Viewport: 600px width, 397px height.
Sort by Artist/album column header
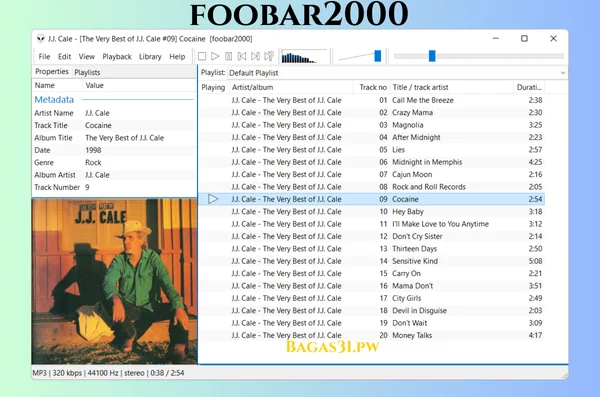click(x=291, y=87)
